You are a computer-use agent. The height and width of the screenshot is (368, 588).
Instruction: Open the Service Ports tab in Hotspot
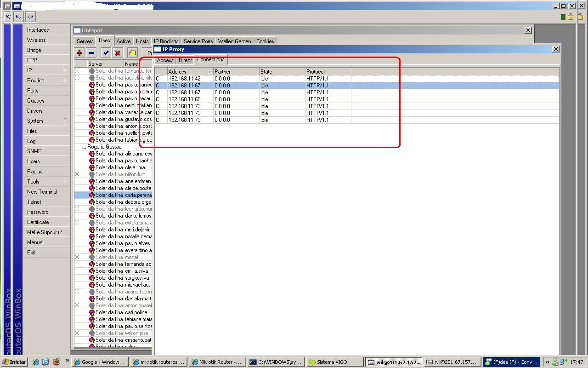tap(198, 41)
